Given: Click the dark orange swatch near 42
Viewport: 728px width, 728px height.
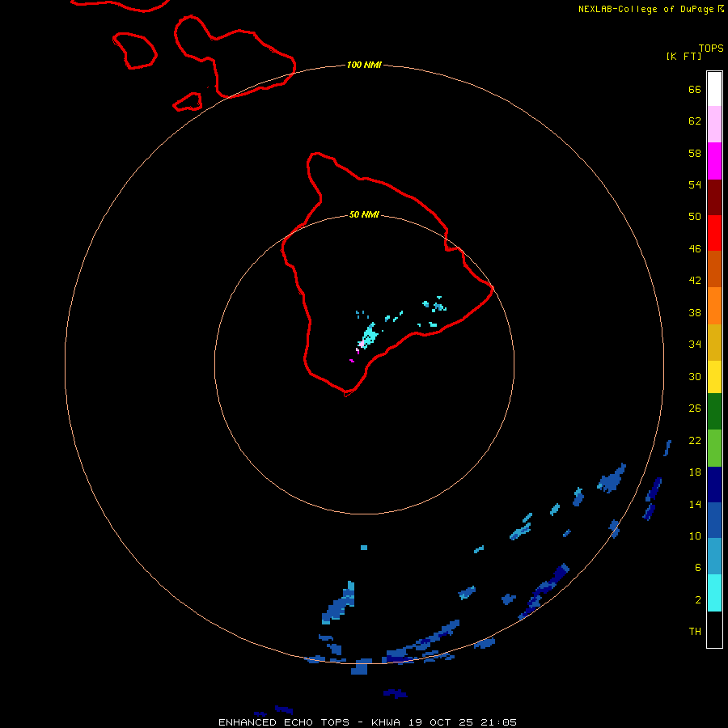Looking at the screenshot, I should [x=714, y=269].
